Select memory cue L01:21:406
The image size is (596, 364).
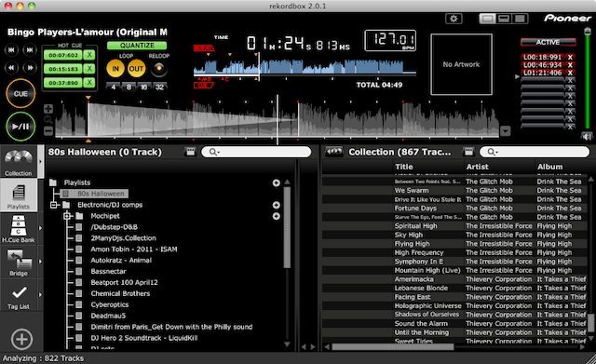(x=542, y=73)
